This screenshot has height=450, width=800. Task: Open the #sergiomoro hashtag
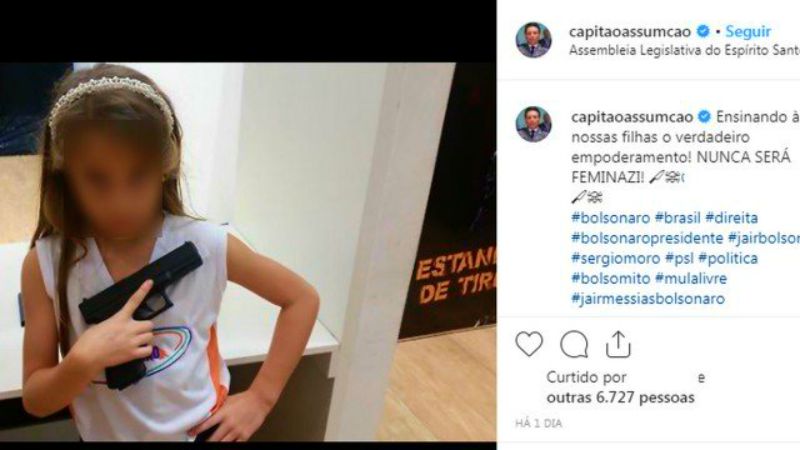616,258
